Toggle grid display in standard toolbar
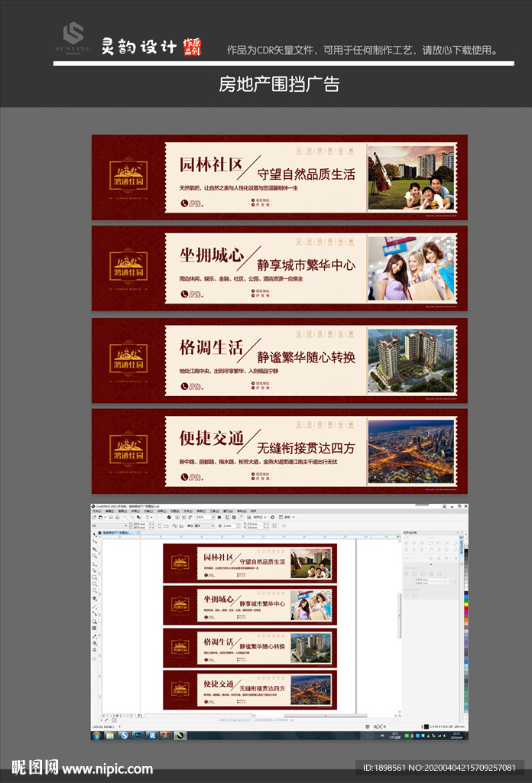Screen dimensions: 532x783 pyautogui.click(x=234, y=518)
